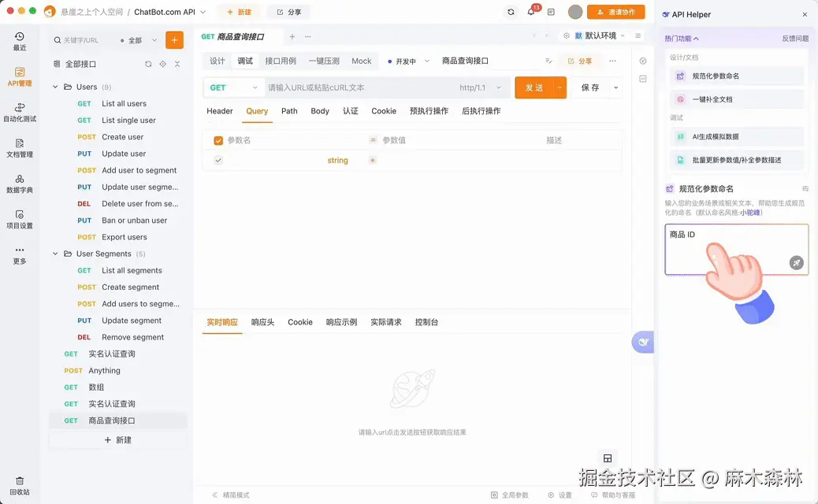818x504 pixels.
Task: Click the ellipsis icon right of 分享
Action: [x=612, y=61]
